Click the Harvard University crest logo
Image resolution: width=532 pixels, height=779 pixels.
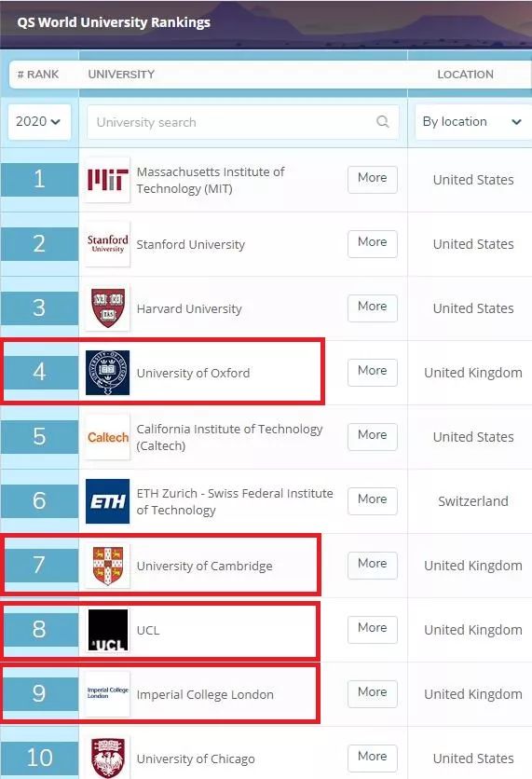click(x=108, y=308)
